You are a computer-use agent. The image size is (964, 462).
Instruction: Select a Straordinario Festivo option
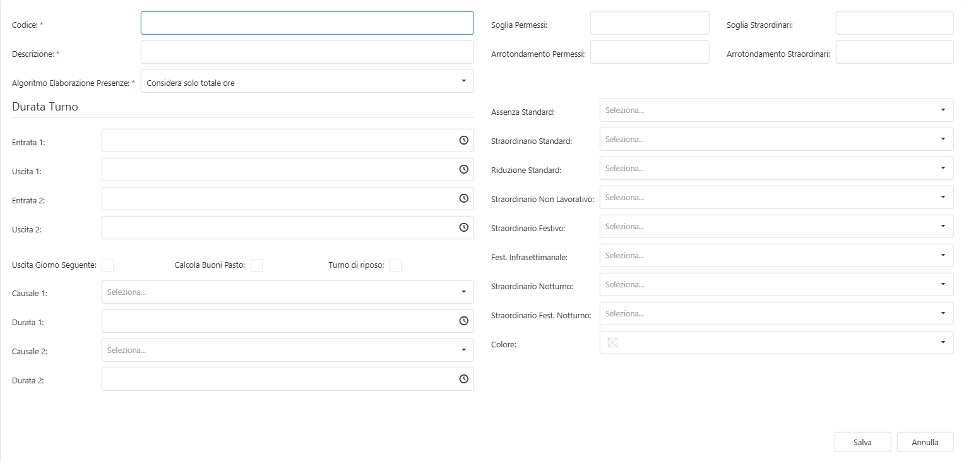pos(776,227)
